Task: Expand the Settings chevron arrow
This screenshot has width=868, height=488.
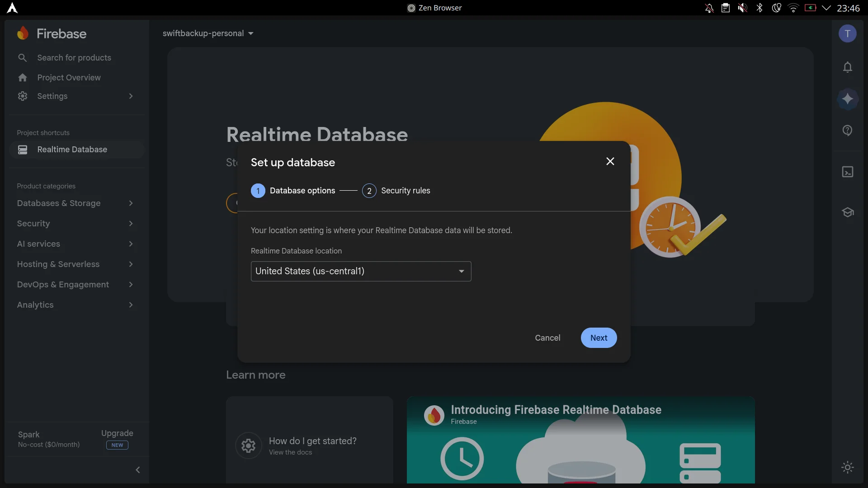Action: [131, 96]
